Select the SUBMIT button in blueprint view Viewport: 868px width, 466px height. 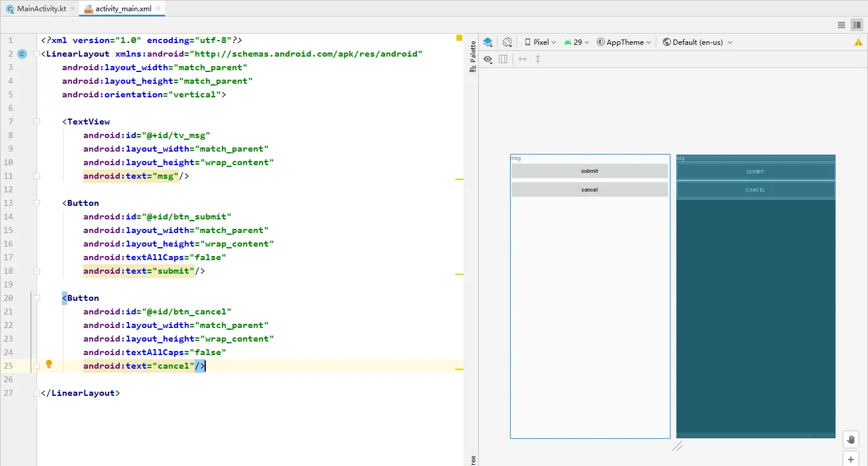pos(755,172)
